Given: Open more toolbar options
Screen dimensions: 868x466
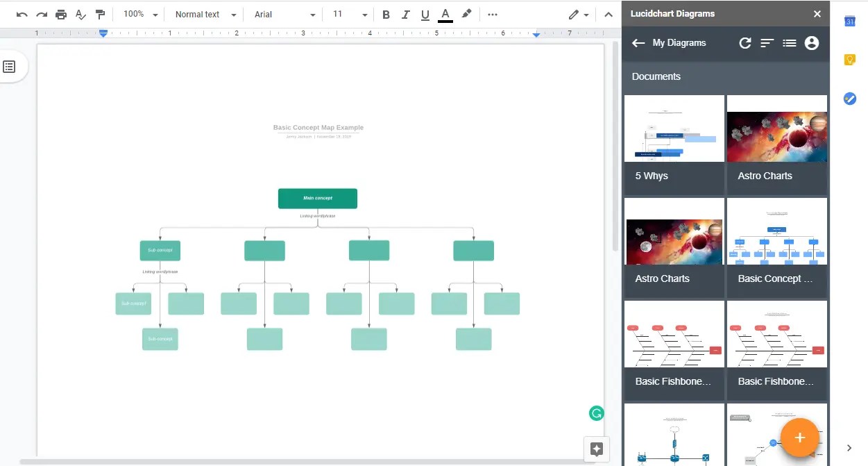Looking at the screenshot, I should click(493, 15).
